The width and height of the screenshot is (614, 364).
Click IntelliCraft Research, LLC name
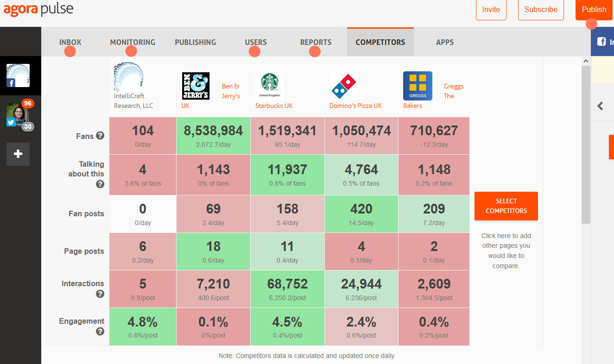133,101
